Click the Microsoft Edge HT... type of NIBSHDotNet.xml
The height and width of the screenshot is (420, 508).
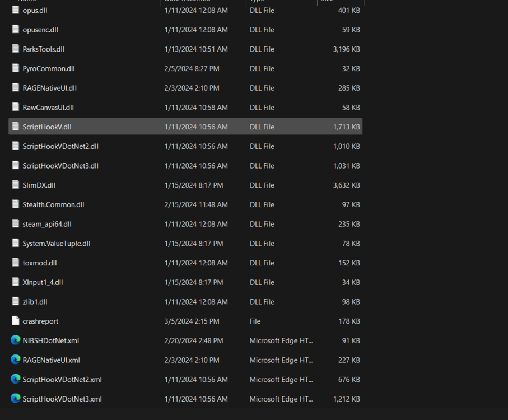pos(281,340)
